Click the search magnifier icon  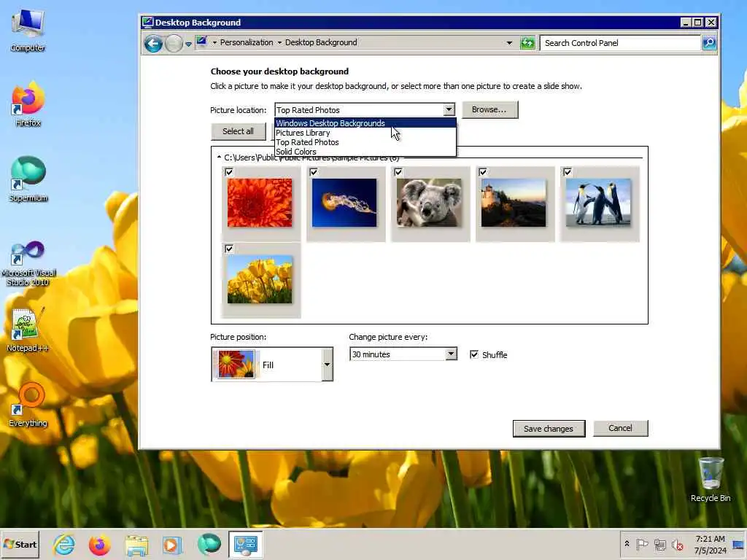tap(709, 43)
